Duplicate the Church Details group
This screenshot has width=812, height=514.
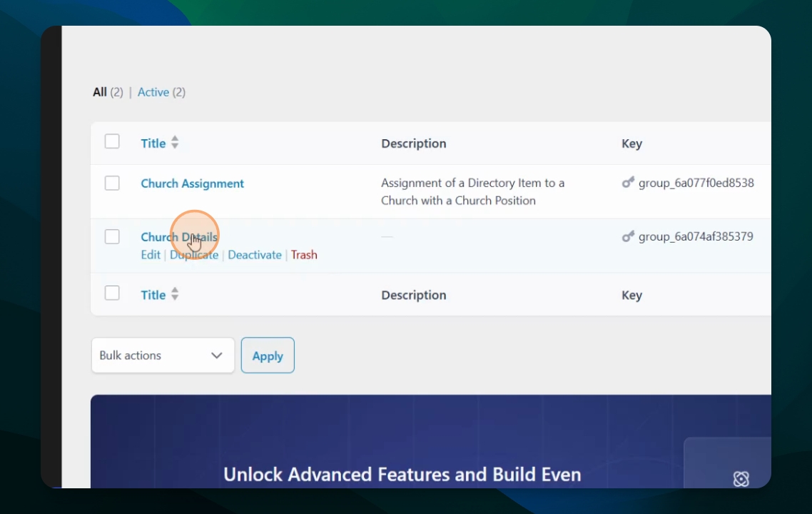194,255
